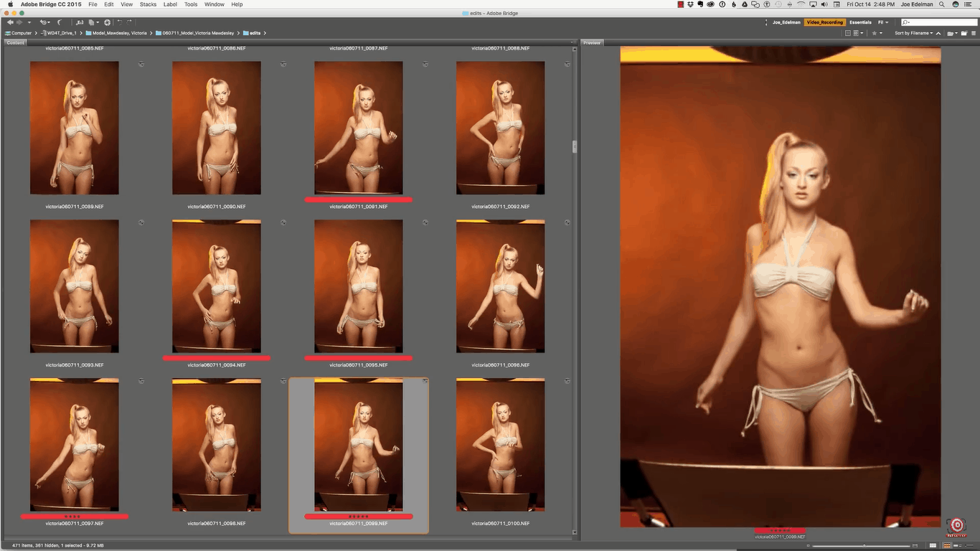Navigate to WD4T_Drive_1 in path bar
The width and height of the screenshot is (980, 551).
(x=60, y=33)
